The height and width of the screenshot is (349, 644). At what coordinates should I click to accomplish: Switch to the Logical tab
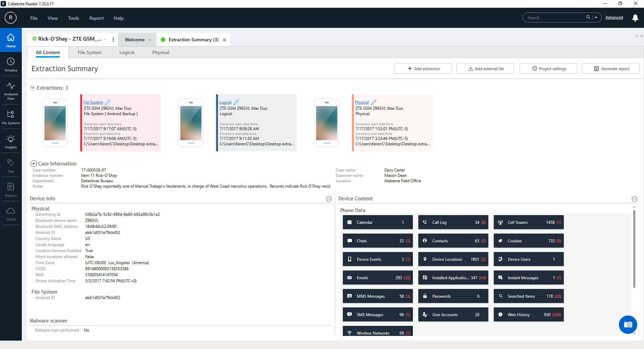click(127, 52)
